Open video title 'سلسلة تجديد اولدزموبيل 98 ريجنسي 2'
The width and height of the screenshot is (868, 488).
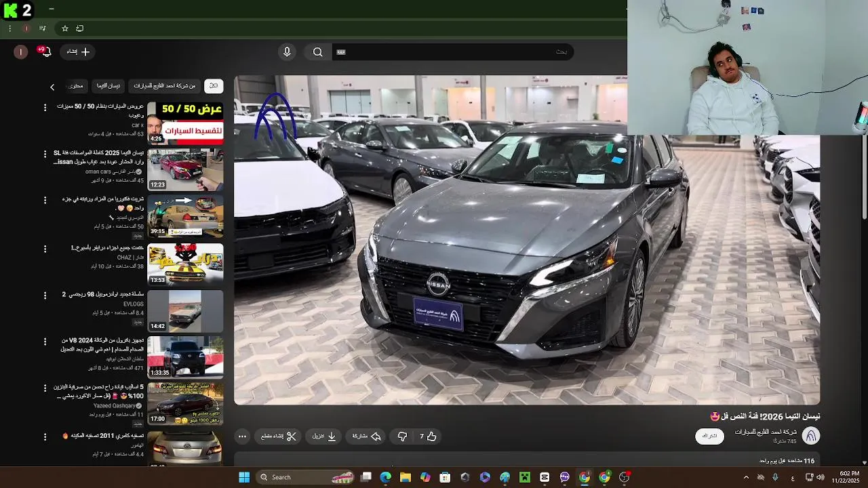click(x=103, y=294)
